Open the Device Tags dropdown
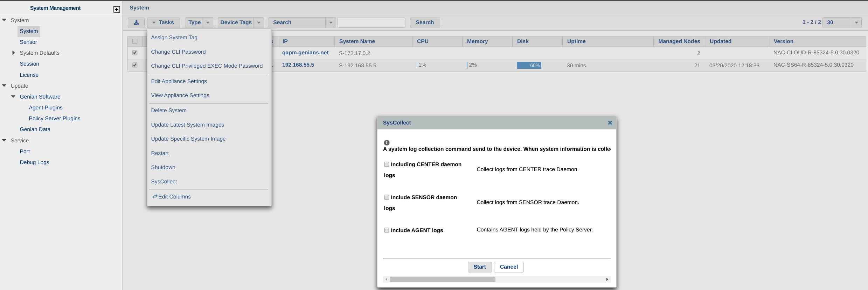Image resolution: width=868 pixels, height=290 pixels. point(258,22)
